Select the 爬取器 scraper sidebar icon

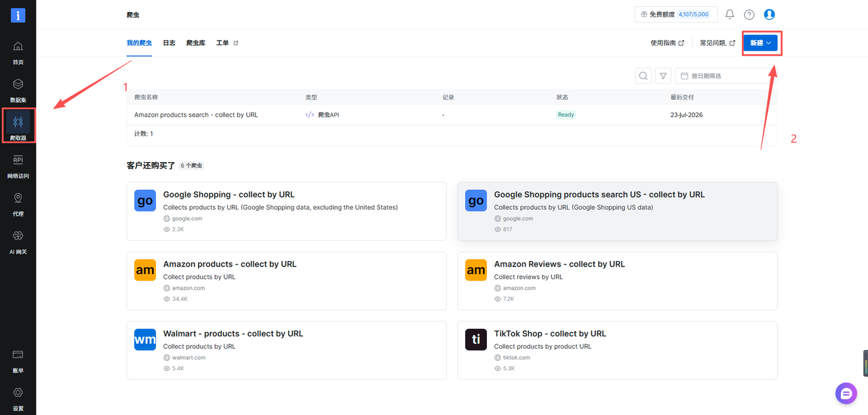(x=18, y=122)
